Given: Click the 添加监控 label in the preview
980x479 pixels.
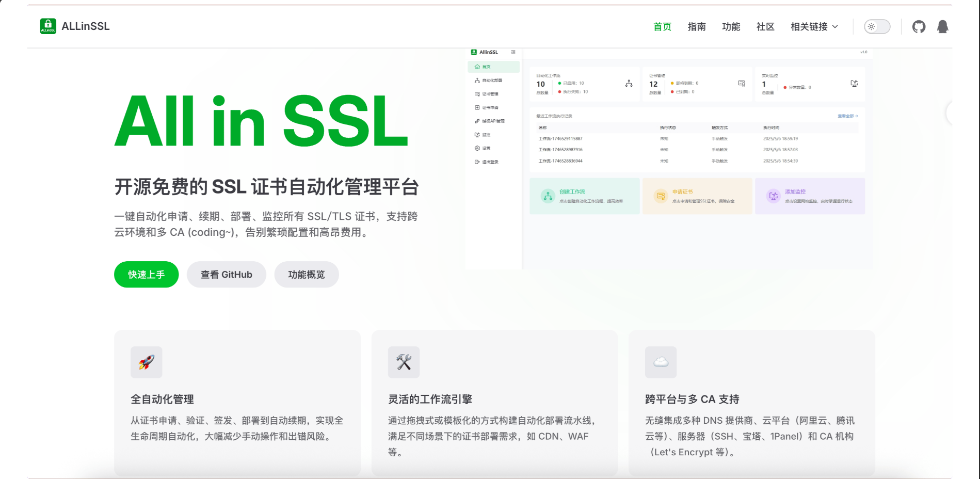Looking at the screenshot, I should click(795, 191).
